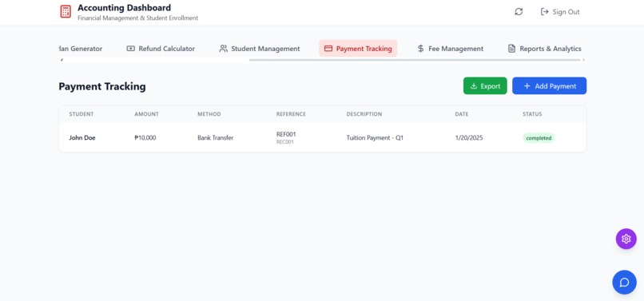Open the blue chat bubble button

(x=624, y=282)
